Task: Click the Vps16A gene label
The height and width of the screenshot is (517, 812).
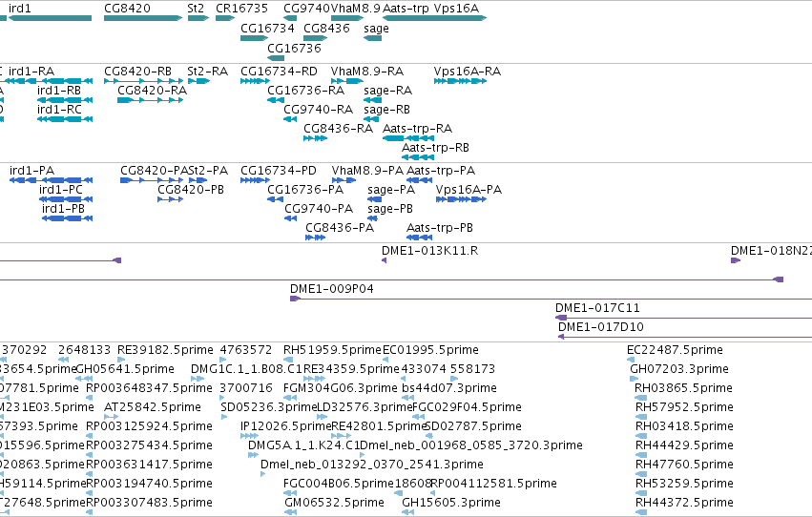Action: coord(456,9)
